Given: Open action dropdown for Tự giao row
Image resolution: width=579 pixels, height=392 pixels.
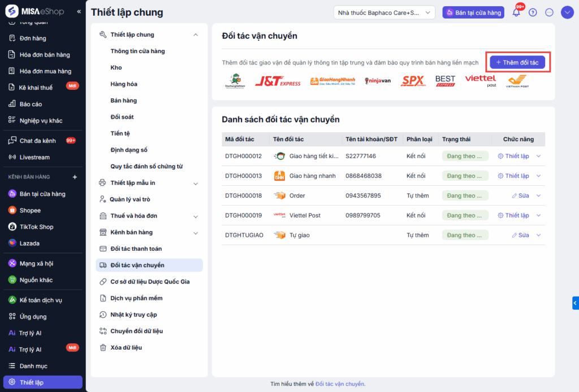Looking at the screenshot, I should click(x=538, y=235).
